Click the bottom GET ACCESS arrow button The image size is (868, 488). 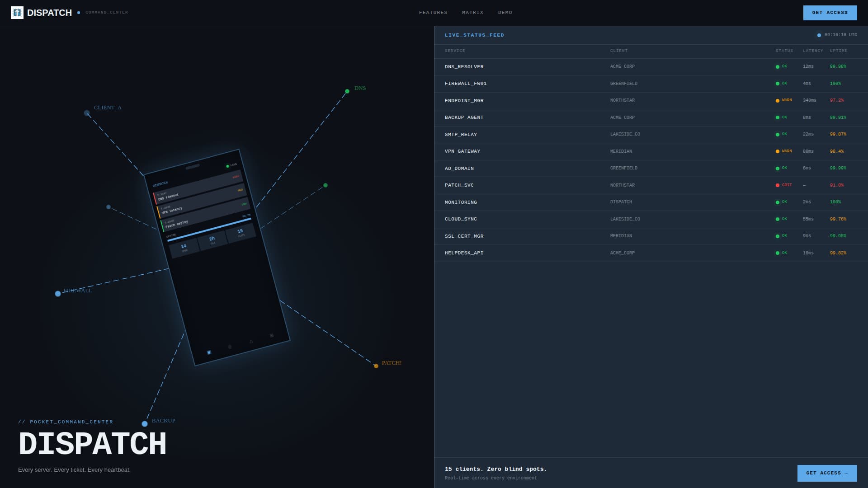(x=827, y=473)
